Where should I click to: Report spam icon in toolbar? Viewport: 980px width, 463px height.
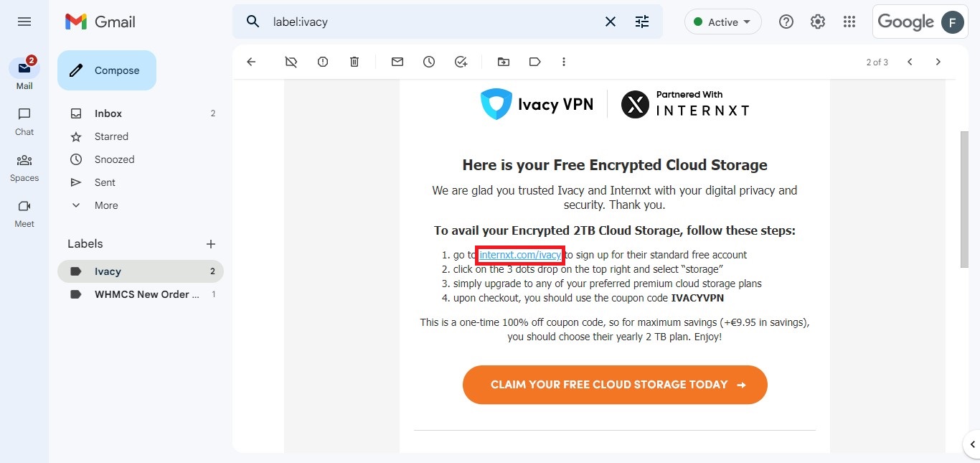(323, 62)
